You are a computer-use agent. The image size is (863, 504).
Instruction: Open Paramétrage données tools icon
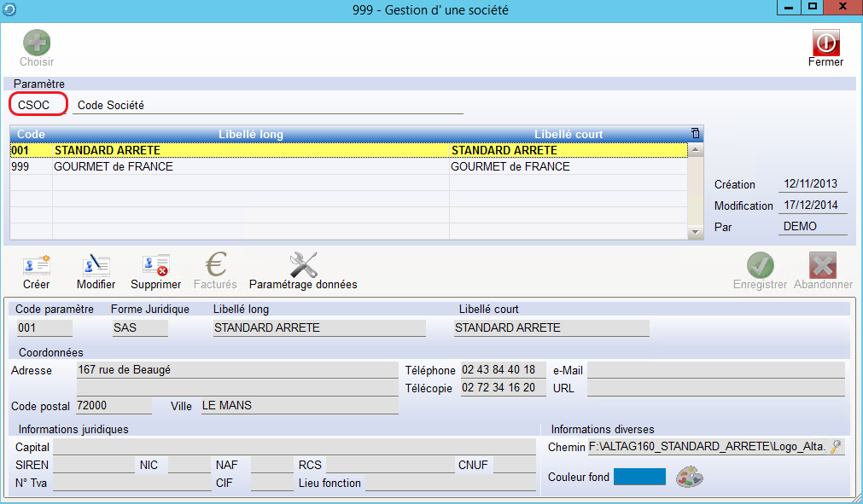[303, 265]
